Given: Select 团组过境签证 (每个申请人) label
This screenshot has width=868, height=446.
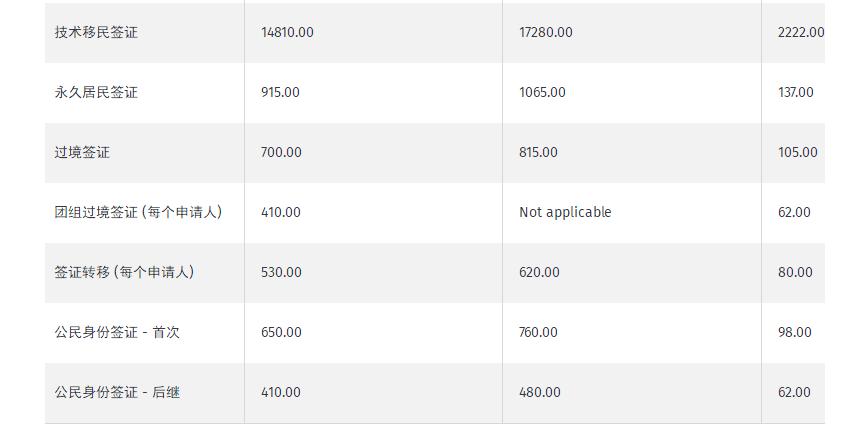Looking at the screenshot, I should (138, 212).
